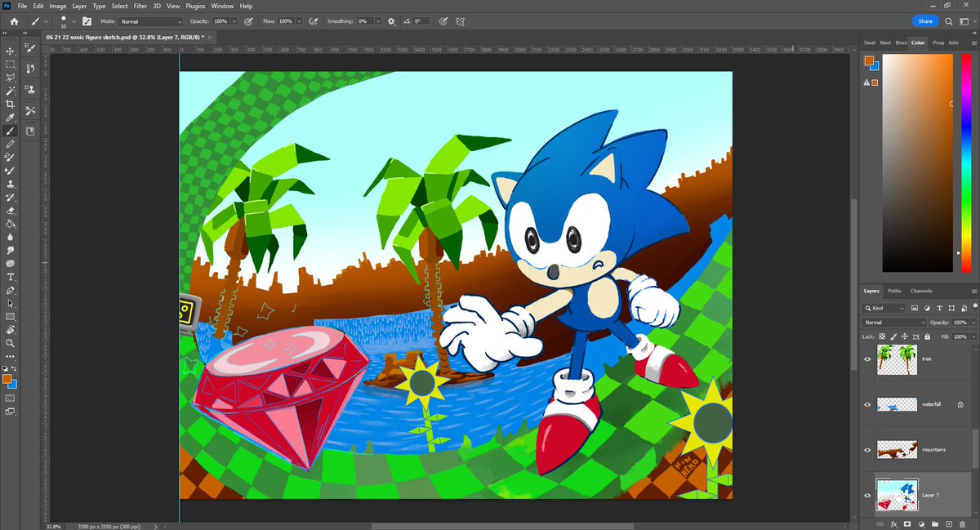Open brush preset picker arrow

pos(73,21)
